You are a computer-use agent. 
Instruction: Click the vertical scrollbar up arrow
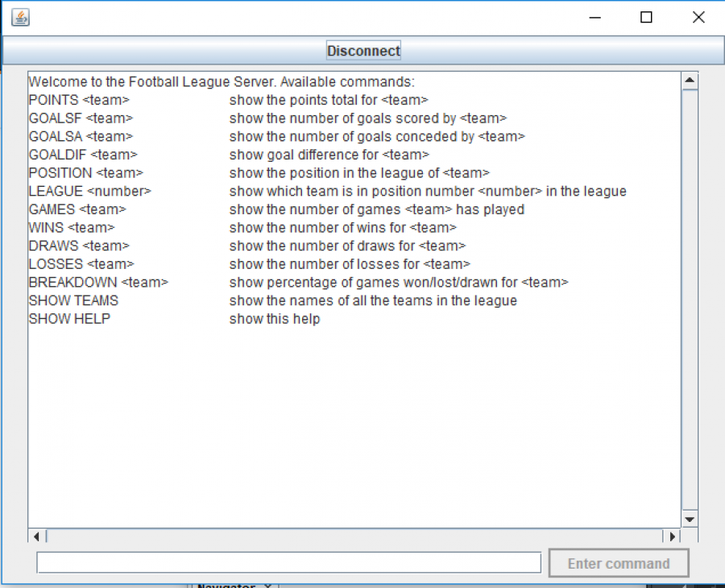pyautogui.click(x=689, y=81)
